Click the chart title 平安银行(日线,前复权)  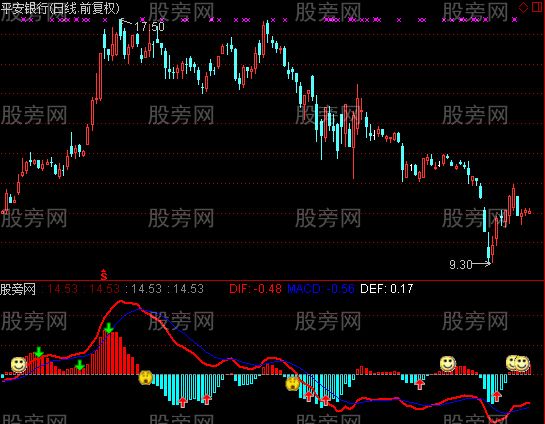pos(60,8)
